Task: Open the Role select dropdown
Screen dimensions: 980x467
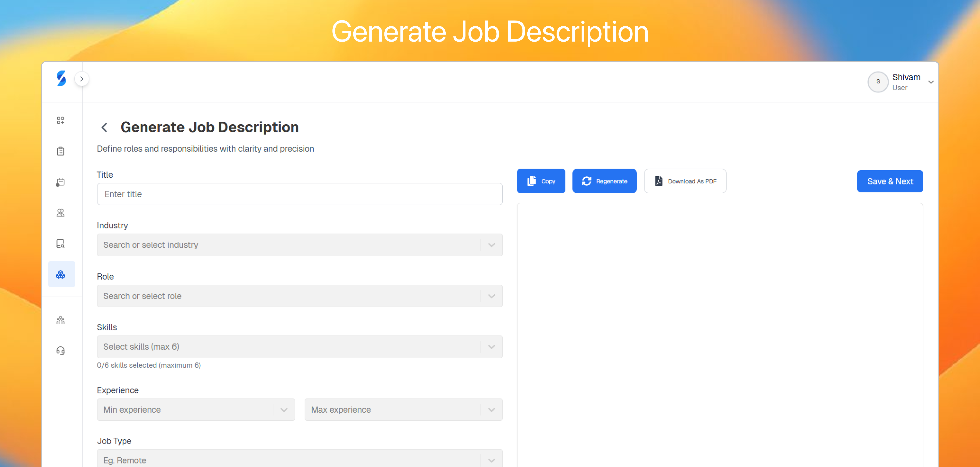Action: pos(299,296)
